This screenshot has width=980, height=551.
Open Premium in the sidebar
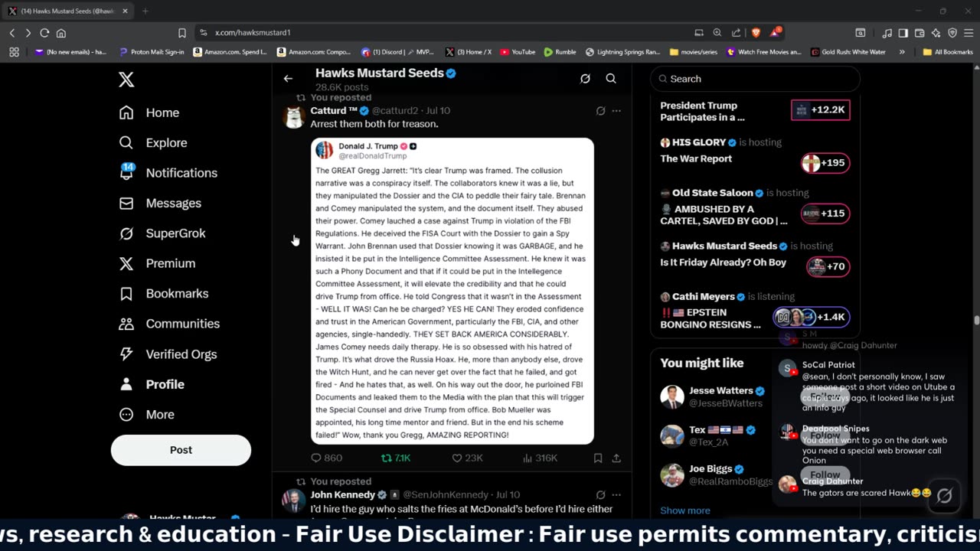coord(157,263)
